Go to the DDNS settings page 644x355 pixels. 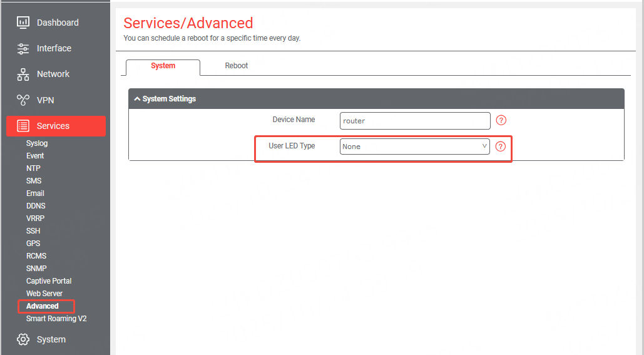36,206
